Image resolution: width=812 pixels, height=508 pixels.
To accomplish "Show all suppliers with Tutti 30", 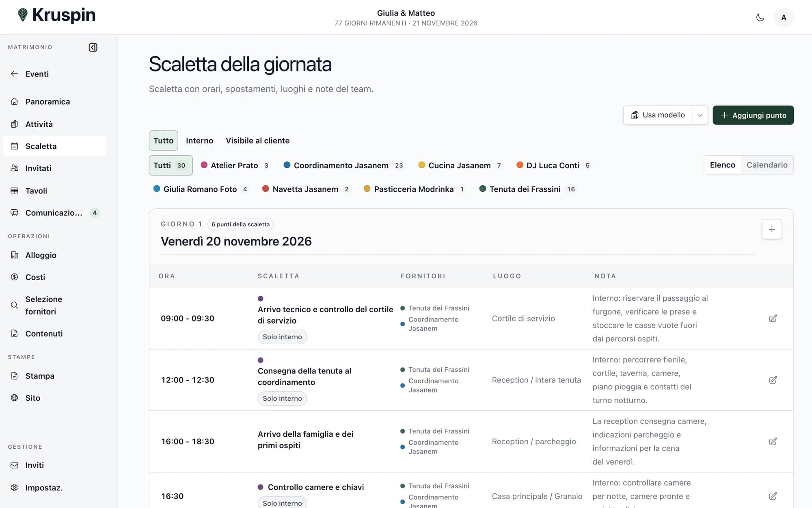I will point(171,165).
